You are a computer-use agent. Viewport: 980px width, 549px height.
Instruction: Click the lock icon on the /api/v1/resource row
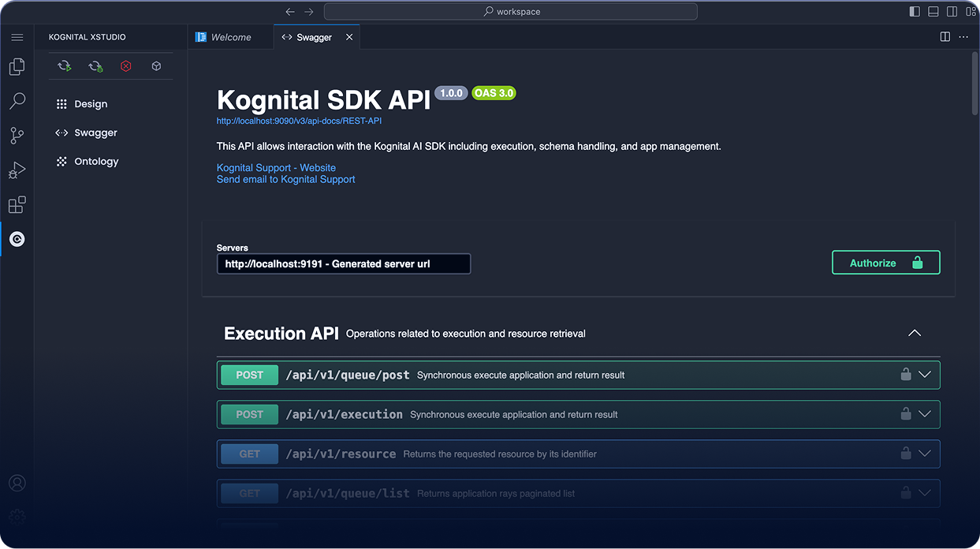905,453
